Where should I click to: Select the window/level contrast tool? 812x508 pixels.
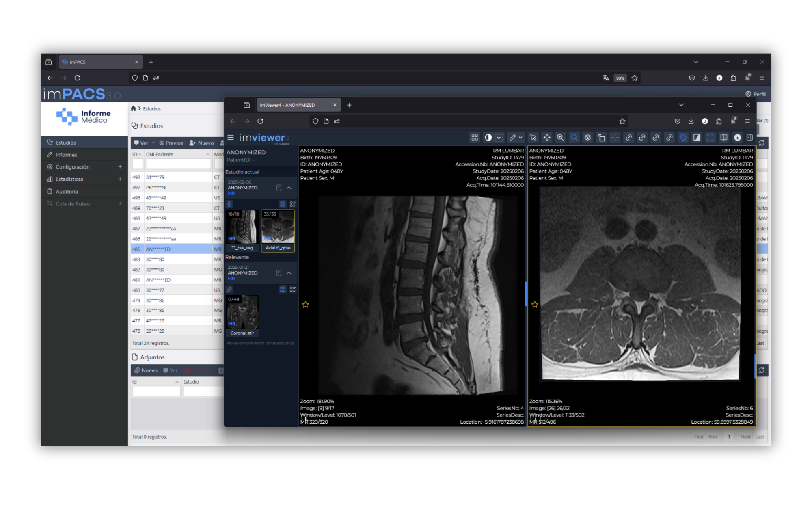(x=488, y=138)
